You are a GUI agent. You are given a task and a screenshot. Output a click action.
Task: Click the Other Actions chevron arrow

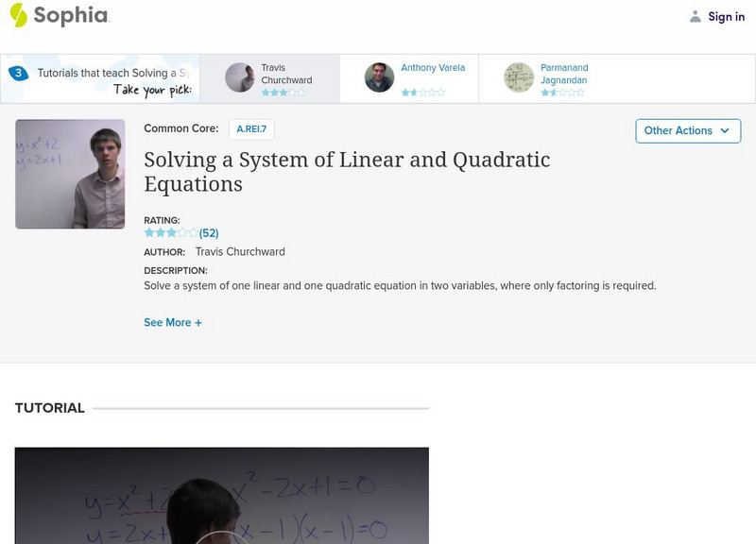[x=725, y=130]
